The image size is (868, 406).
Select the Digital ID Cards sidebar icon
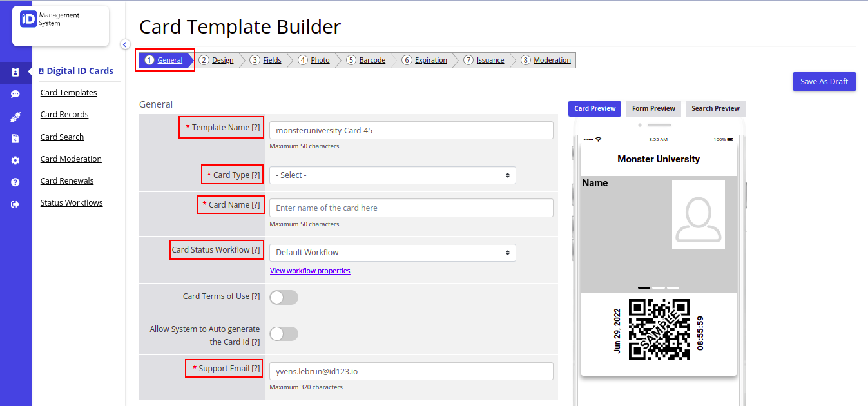coord(16,72)
